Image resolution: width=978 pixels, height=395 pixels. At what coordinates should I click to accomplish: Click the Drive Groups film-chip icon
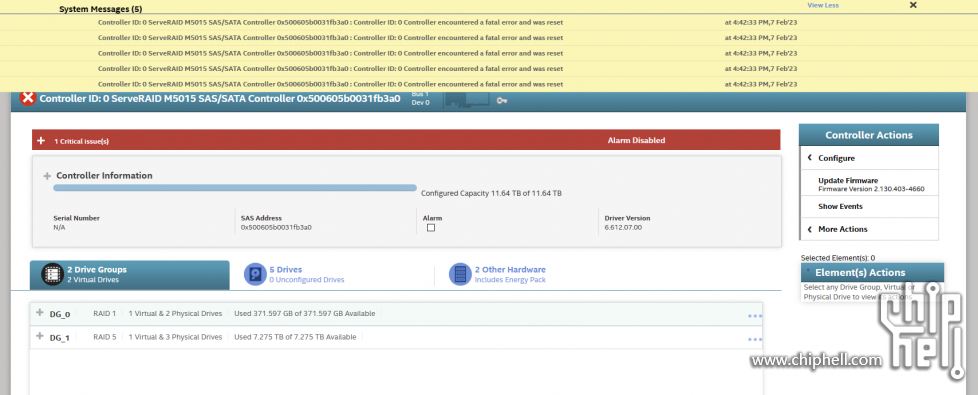52,275
